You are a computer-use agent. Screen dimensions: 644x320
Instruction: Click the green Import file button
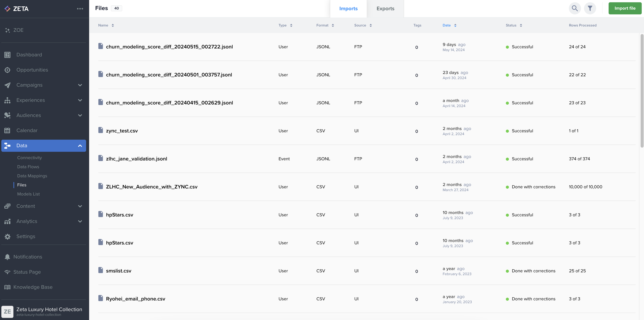(x=625, y=8)
